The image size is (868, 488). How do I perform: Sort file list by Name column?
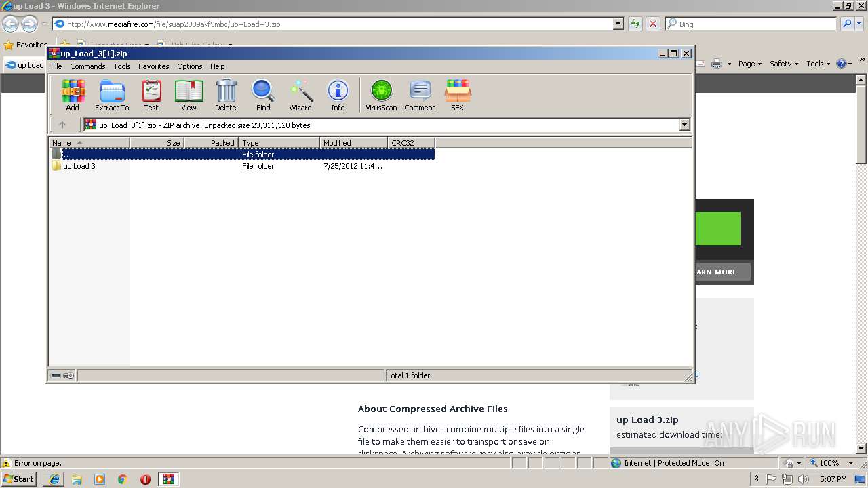pos(89,142)
